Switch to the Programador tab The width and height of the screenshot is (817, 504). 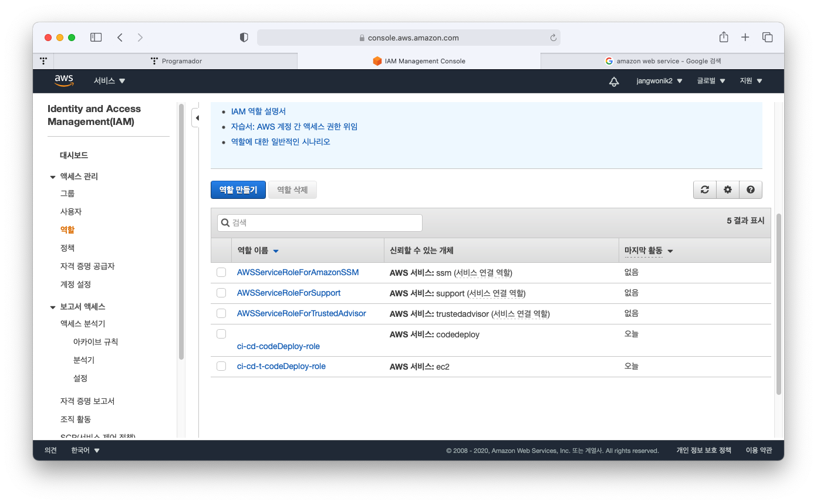(175, 61)
